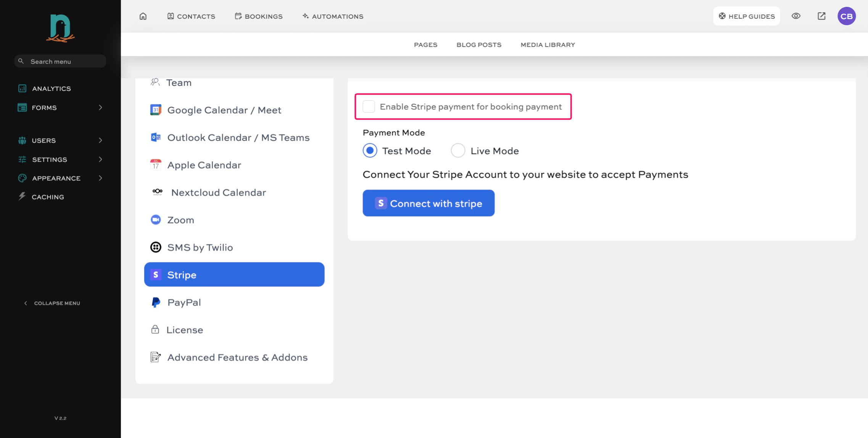
Task: Select the Zoom integration icon
Action: 155,220
